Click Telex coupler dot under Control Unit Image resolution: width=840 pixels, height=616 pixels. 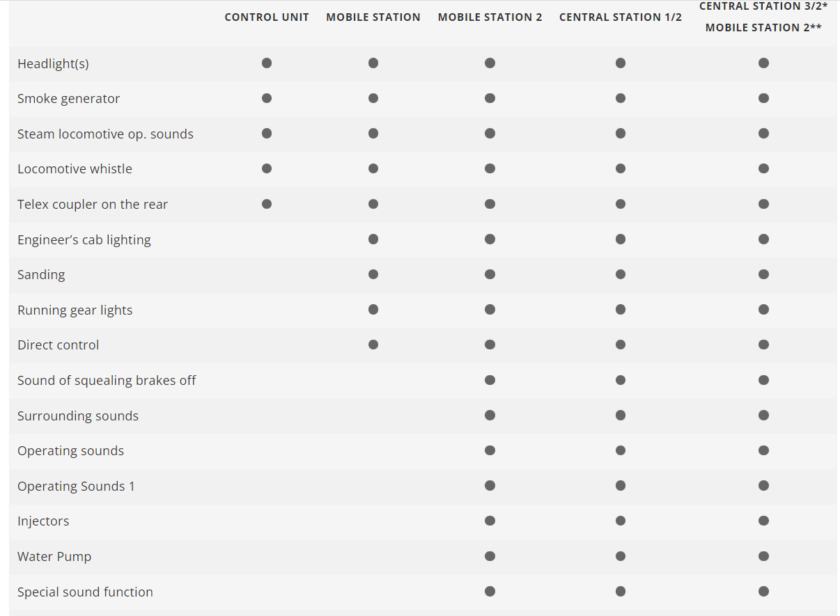point(267,204)
